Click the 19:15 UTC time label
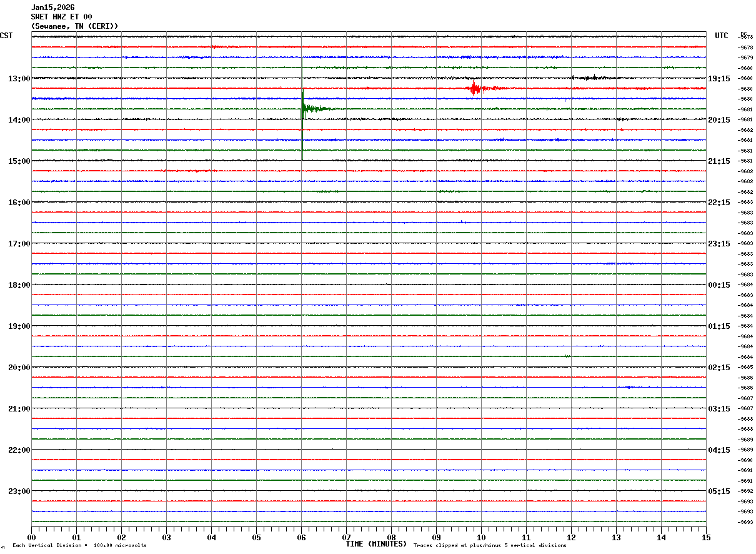This screenshot has height=554, width=756. point(719,79)
